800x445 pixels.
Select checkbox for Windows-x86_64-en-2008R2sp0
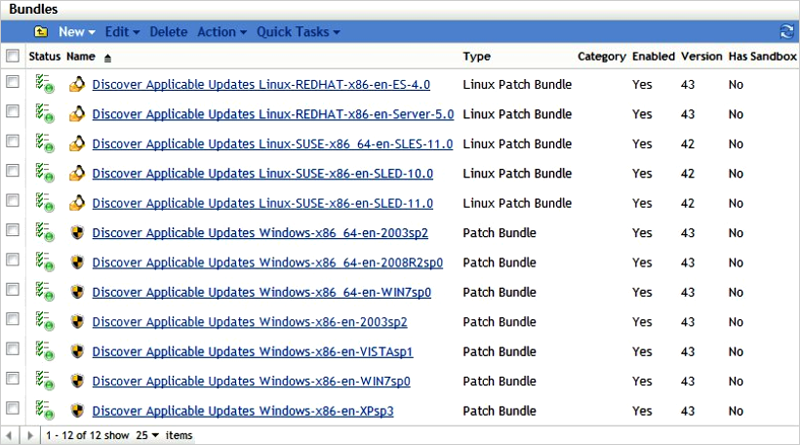(x=12, y=260)
